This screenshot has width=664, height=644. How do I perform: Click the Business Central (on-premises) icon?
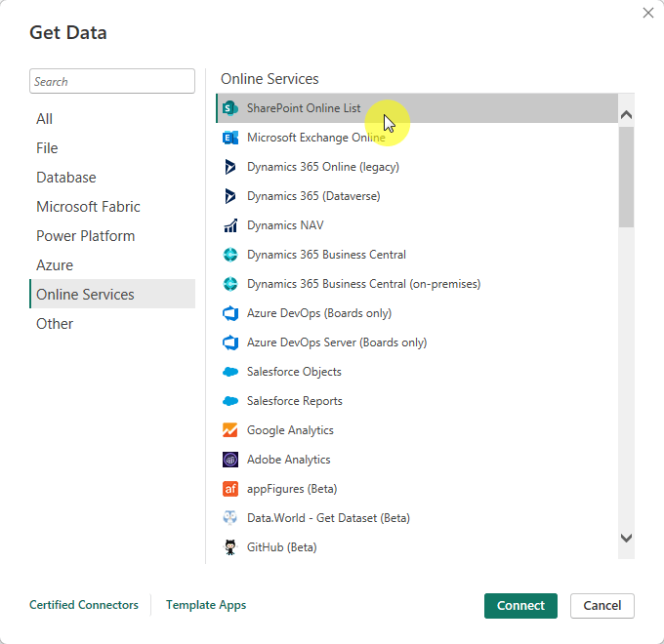230,284
